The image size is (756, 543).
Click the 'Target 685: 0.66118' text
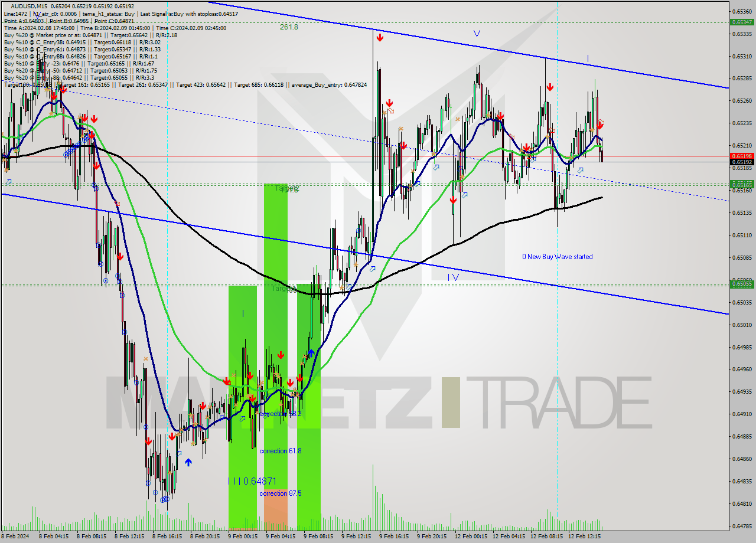(259, 84)
